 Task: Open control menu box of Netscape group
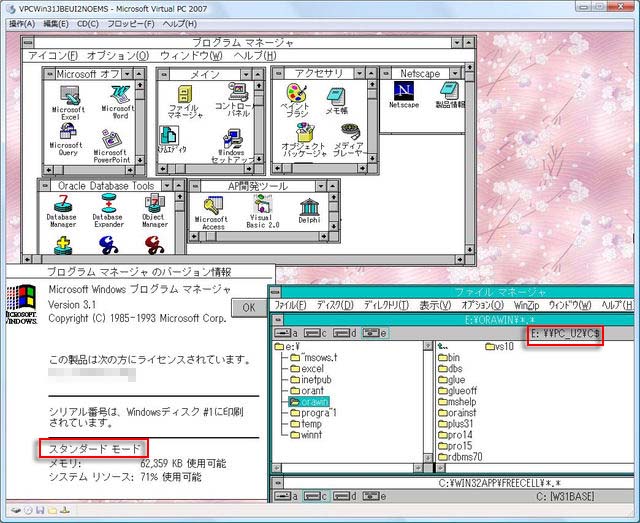pyautogui.click(x=386, y=73)
